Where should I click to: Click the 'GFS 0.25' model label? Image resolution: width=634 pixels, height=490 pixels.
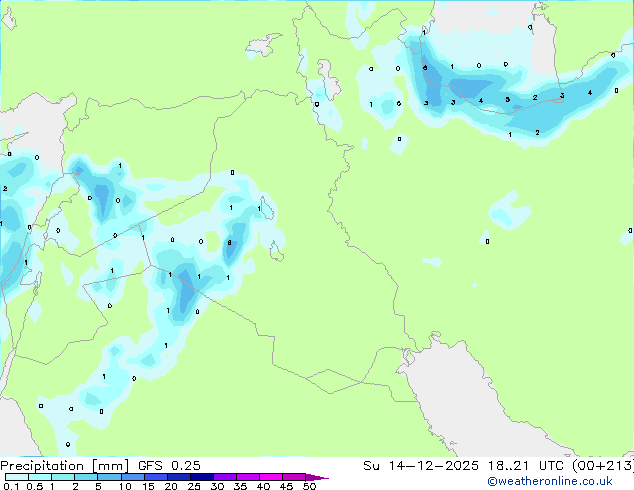(x=169, y=466)
